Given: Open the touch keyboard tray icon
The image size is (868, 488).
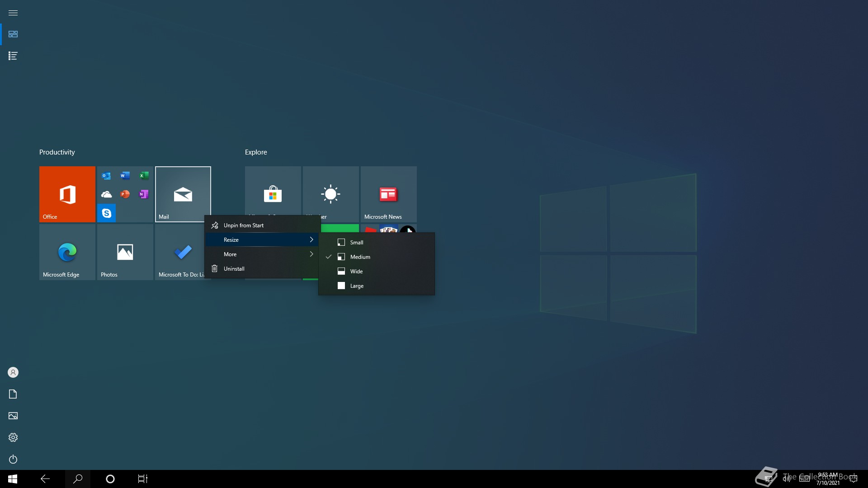Looking at the screenshot, I should [x=804, y=479].
